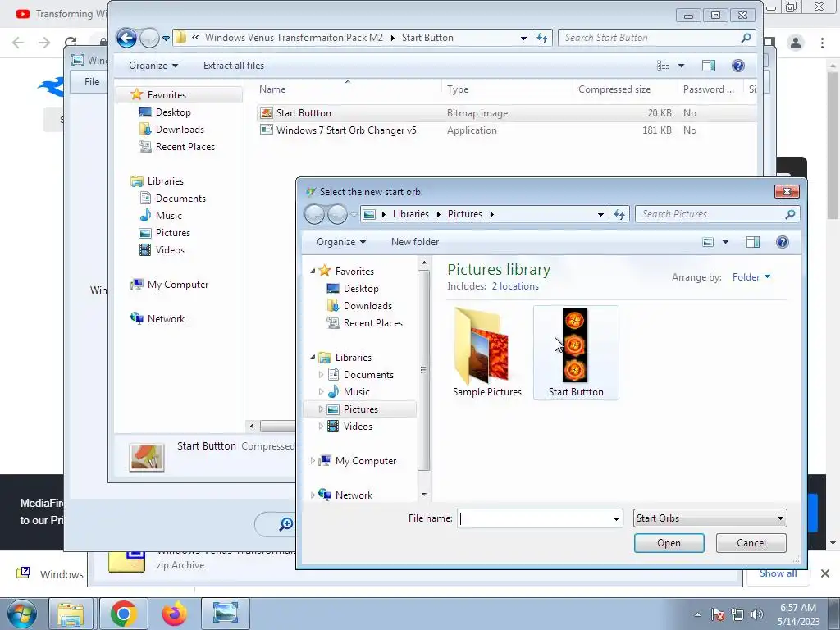Select Documents in explorer Libraries
840x630 pixels.
(180, 199)
